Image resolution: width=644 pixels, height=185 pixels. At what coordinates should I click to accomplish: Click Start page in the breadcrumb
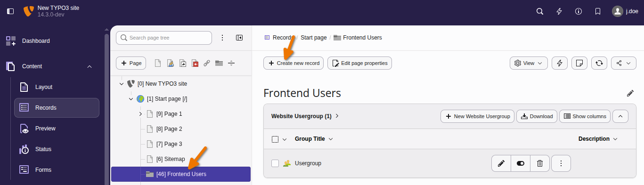314,38
